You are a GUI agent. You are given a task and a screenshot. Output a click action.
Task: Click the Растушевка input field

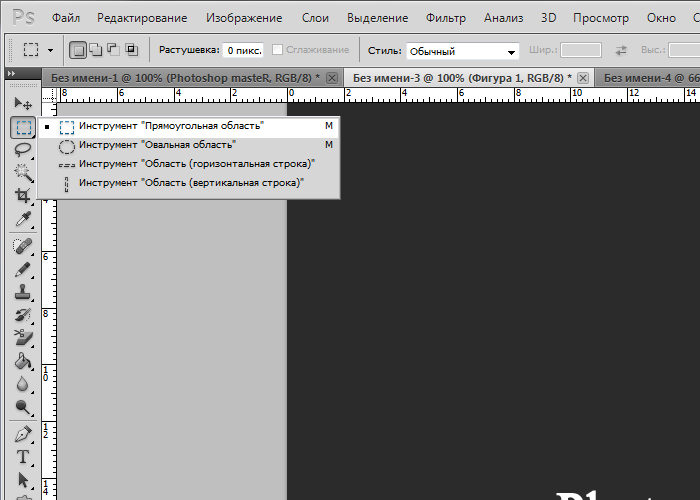coord(244,50)
